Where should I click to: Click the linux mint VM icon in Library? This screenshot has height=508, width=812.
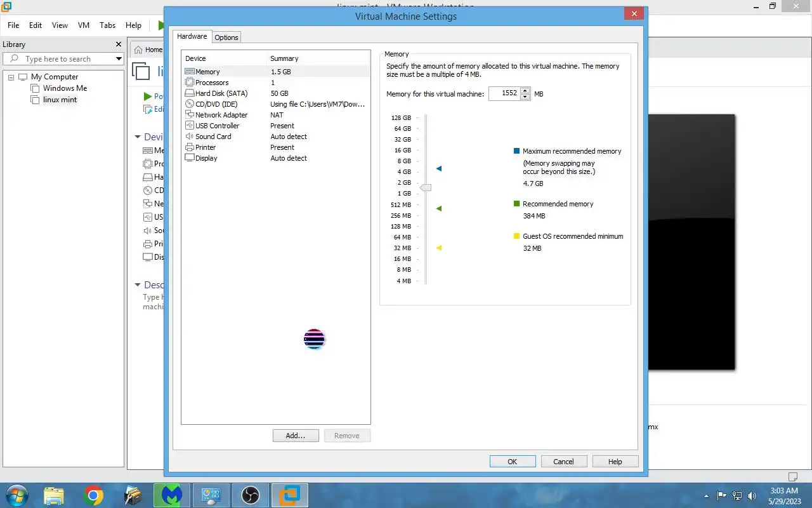click(36, 100)
